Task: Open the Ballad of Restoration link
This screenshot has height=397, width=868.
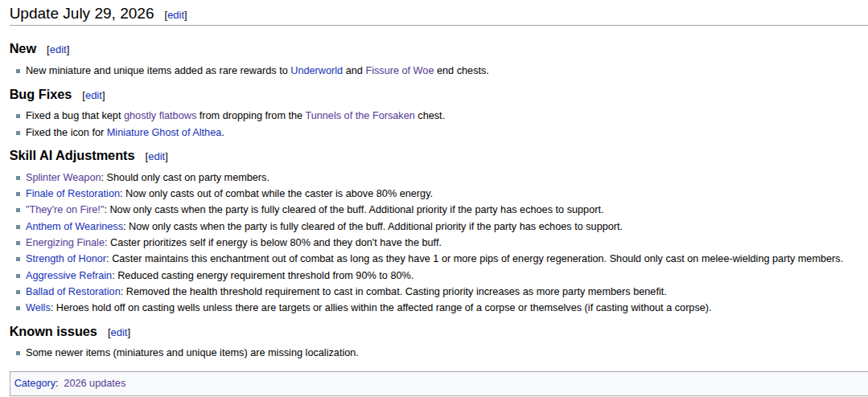Action: tap(72, 292)
